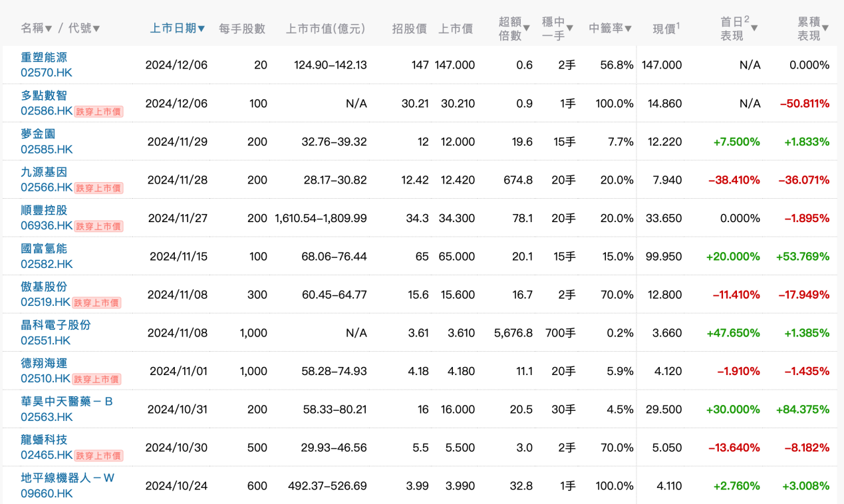Screen dimensions: 844x504
Task: Open 順豐控股 stock page
Action: (44, 211)
